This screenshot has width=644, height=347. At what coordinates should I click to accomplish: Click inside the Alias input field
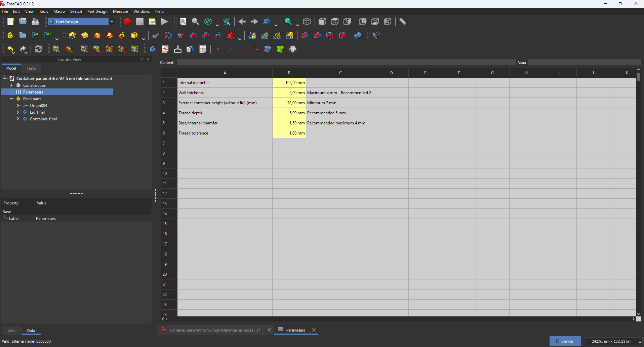pos(585,62)
